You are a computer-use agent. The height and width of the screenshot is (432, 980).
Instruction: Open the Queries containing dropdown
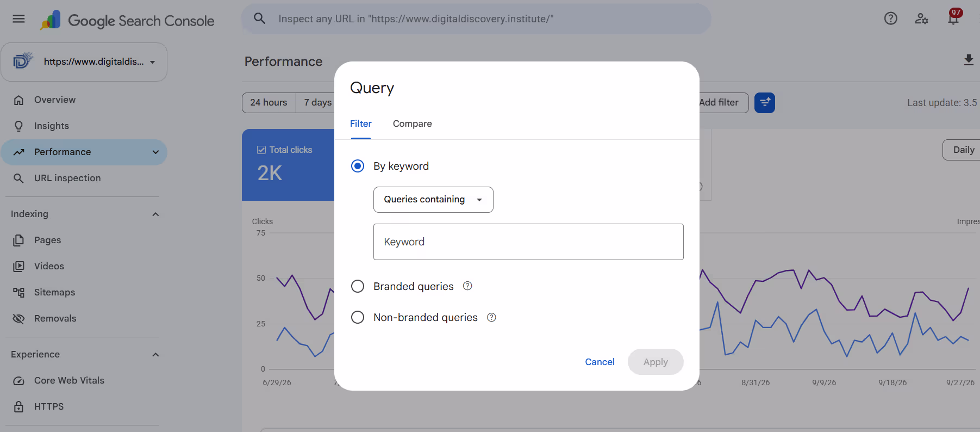click(x=433, y=200)
